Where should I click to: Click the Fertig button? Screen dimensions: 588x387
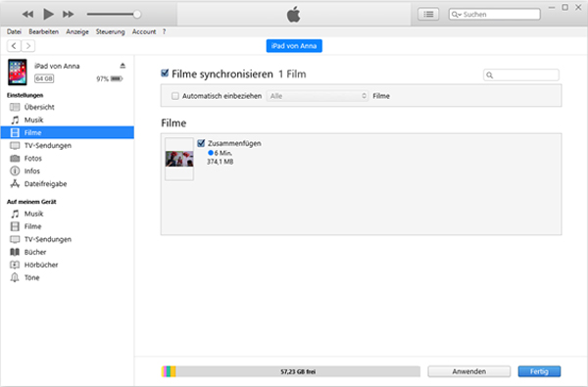tap(539, 371)
